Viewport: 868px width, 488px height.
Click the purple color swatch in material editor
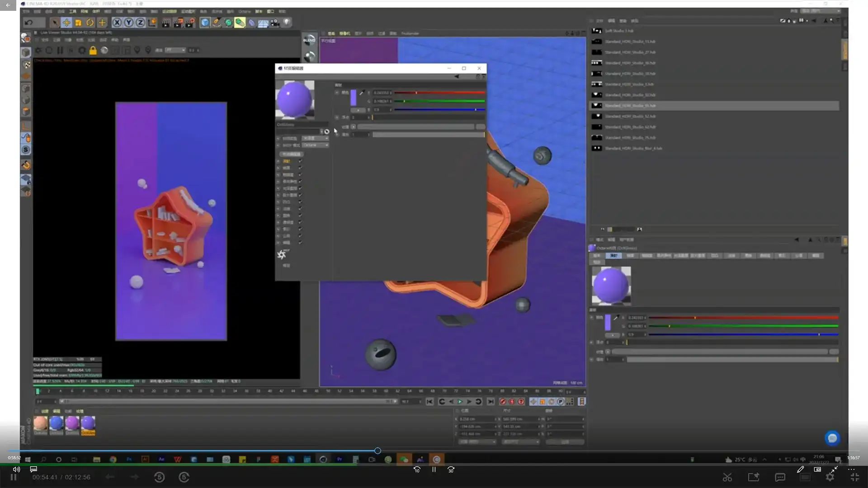tap(354, 98)
